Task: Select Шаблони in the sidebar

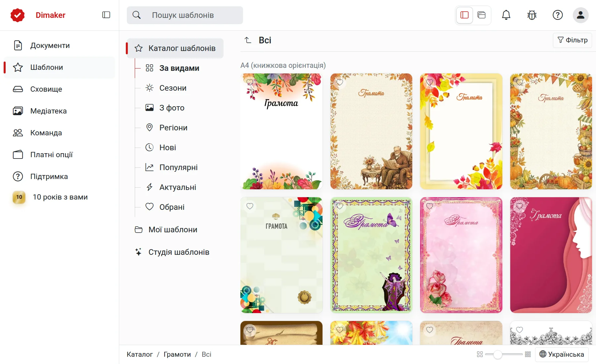Action: coord(59,67)
